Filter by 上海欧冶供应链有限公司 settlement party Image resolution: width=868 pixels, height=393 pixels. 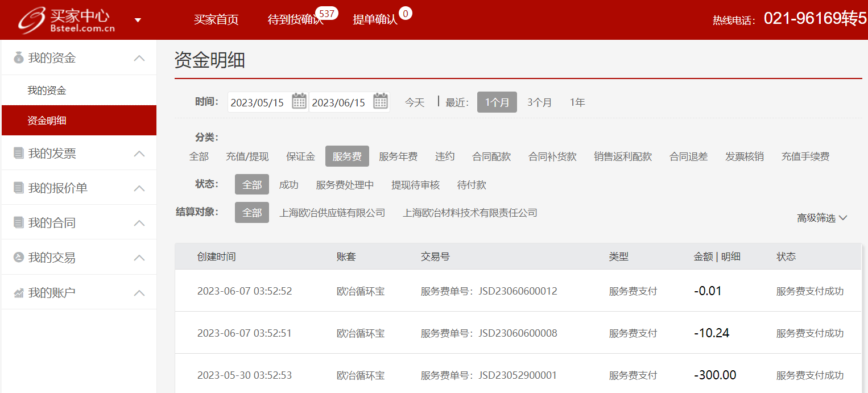332,213
